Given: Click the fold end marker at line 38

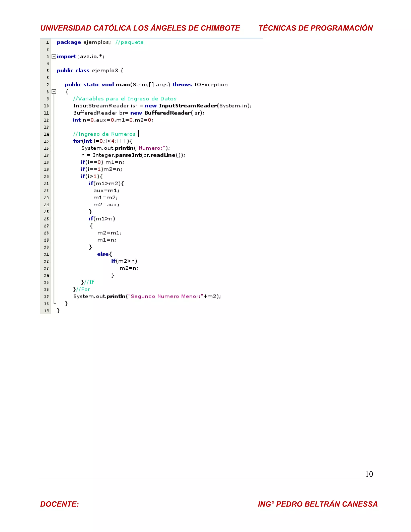Looking at the screenshot, I should point(55,303).
